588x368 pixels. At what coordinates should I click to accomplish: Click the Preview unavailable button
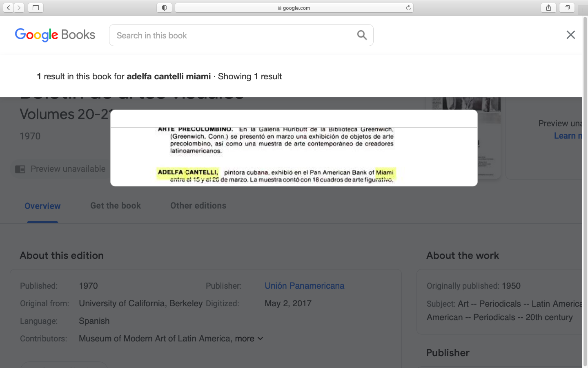(60, 169)
